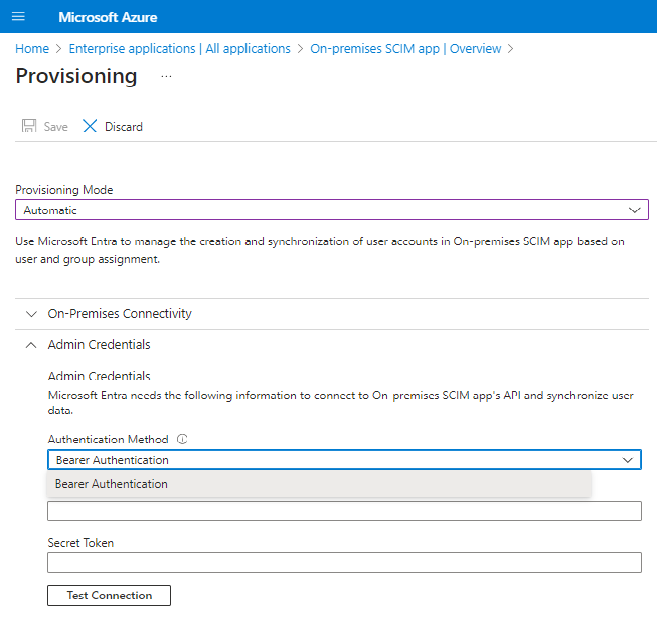Image resolution: width=657 pixels, height=621 pixels.
Task: Open the Authentication Method combo box
Action: pos(344,460)
